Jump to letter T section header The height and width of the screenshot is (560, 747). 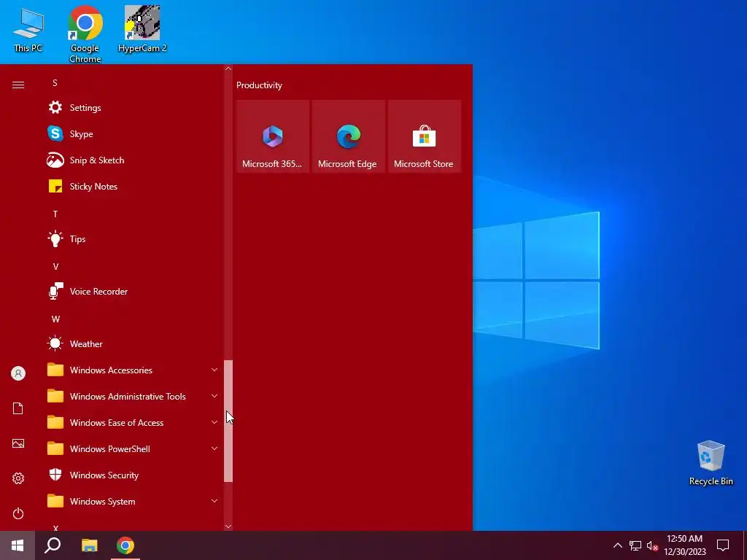click(55, 214)
